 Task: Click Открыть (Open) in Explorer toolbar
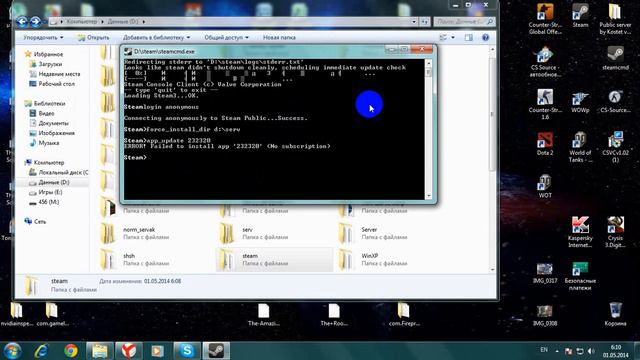[93, 38]
